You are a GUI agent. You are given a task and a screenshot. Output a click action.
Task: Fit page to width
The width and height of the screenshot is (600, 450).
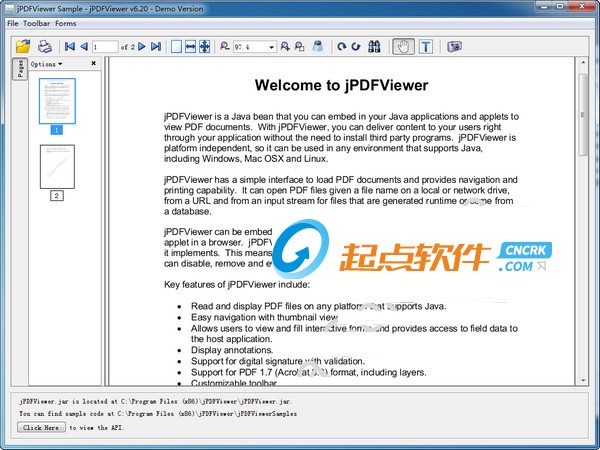pyautogui.click(x=190, y=47)
